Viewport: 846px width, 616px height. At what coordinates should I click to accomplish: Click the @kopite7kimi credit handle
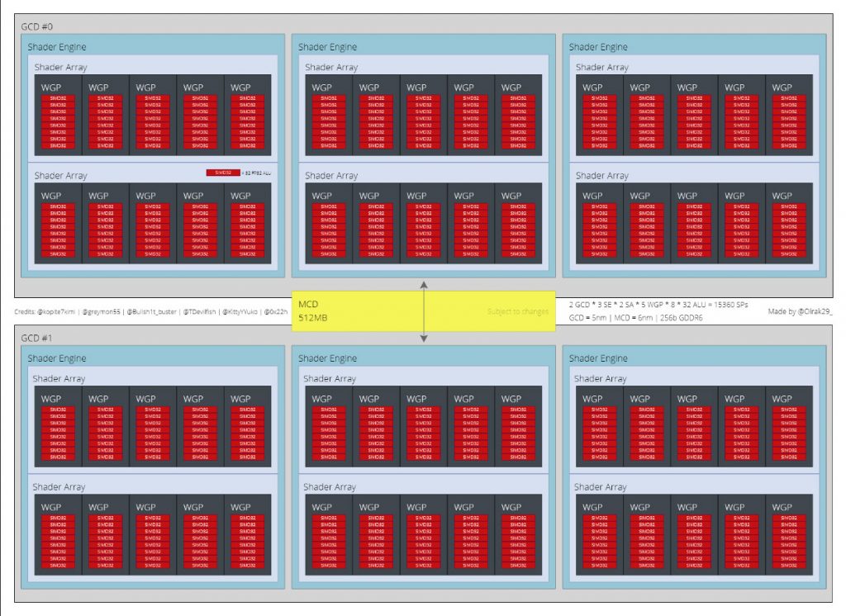point(57,312)
